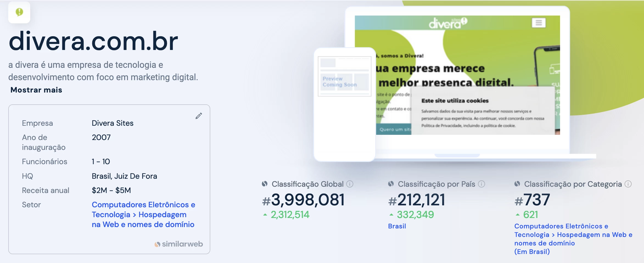Expand description with Mostrar mais
This screenshot has height=263, width=644.
pos(36,90)
